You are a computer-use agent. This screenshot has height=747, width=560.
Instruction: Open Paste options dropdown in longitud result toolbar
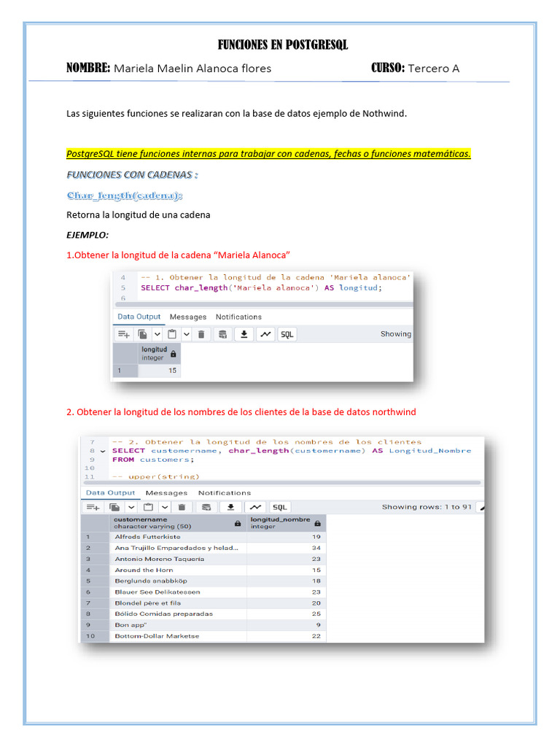(x=187, y=334)
